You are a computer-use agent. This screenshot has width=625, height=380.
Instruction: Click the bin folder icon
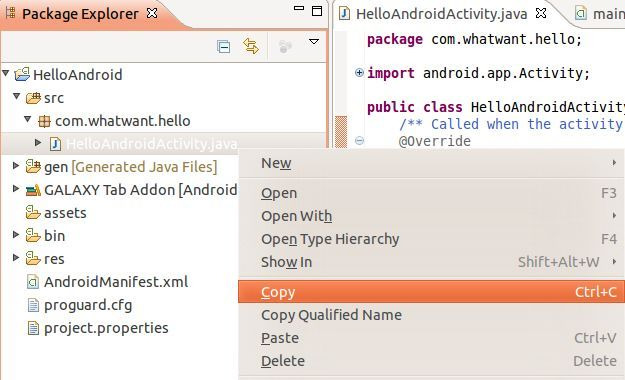tap(33, 236)
